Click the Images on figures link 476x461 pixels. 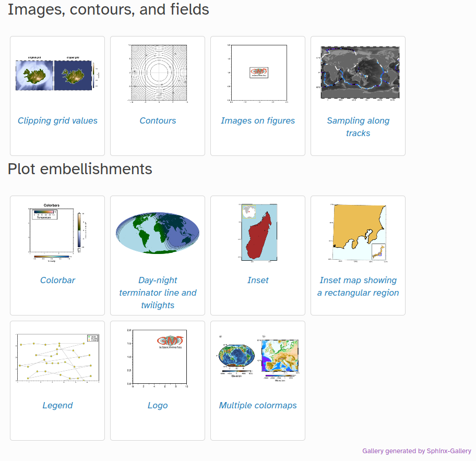click(258, 120)
